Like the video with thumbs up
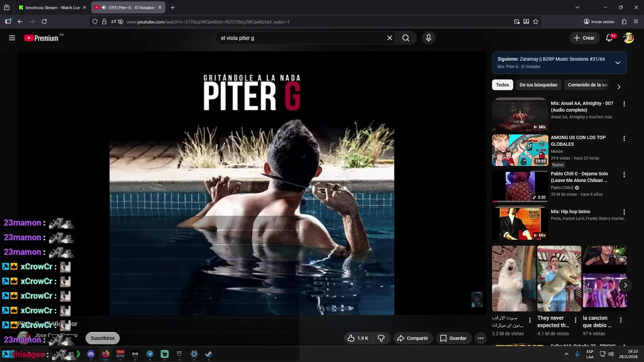This screenshot has width=644, height=362. click(x=358, y=338)
